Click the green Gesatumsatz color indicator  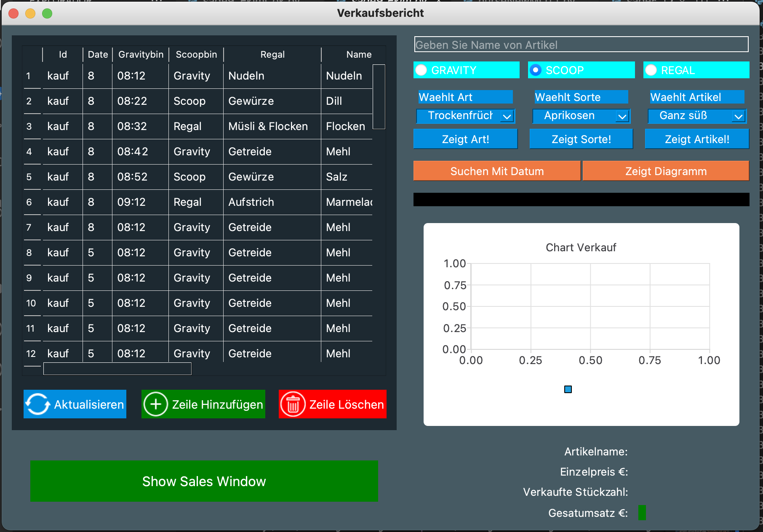pos(642,513)
